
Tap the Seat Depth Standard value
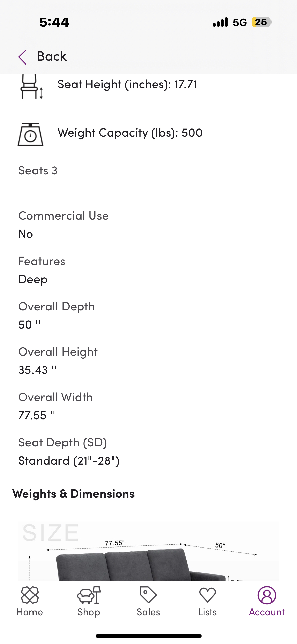69,461
